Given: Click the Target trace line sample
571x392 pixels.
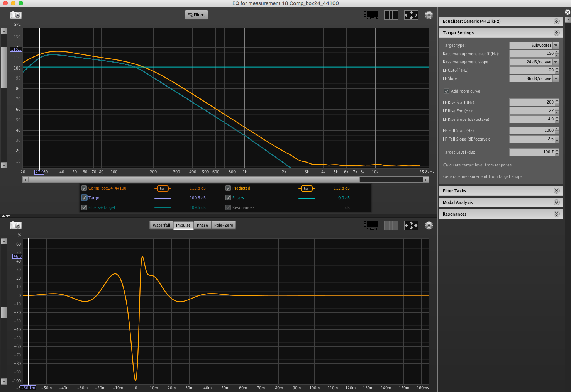Looking at the screenshot, I should 163,198.
